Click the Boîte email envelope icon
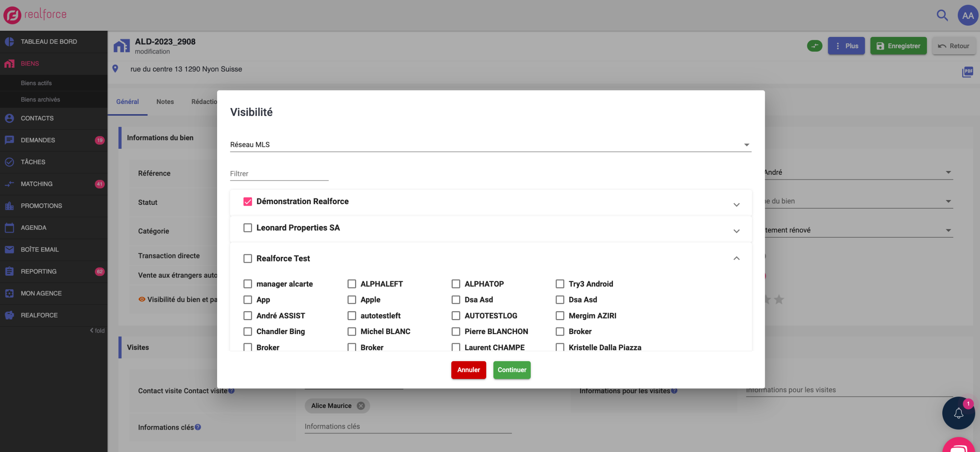Screen dimensions: 980x452 [x=9, y=249]
